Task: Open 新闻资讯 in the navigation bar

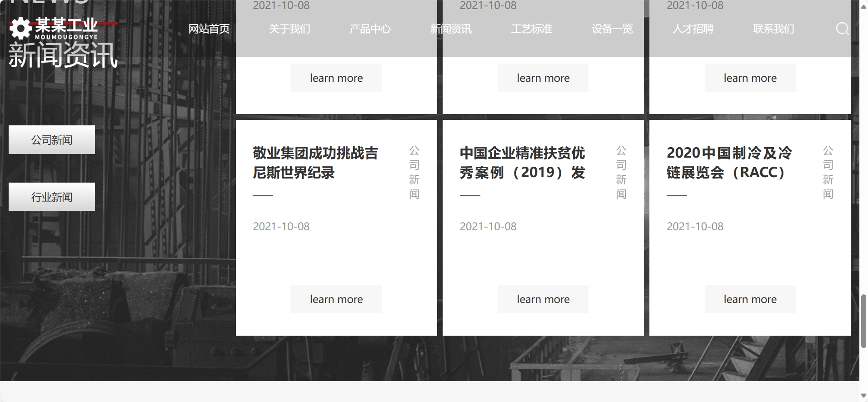Action: 451,29
